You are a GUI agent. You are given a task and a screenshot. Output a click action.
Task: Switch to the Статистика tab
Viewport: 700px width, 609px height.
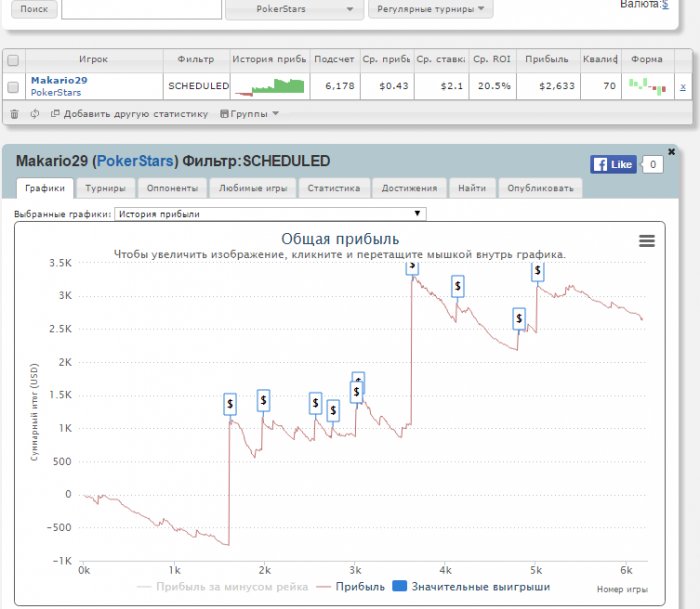[x=334, y=188]
